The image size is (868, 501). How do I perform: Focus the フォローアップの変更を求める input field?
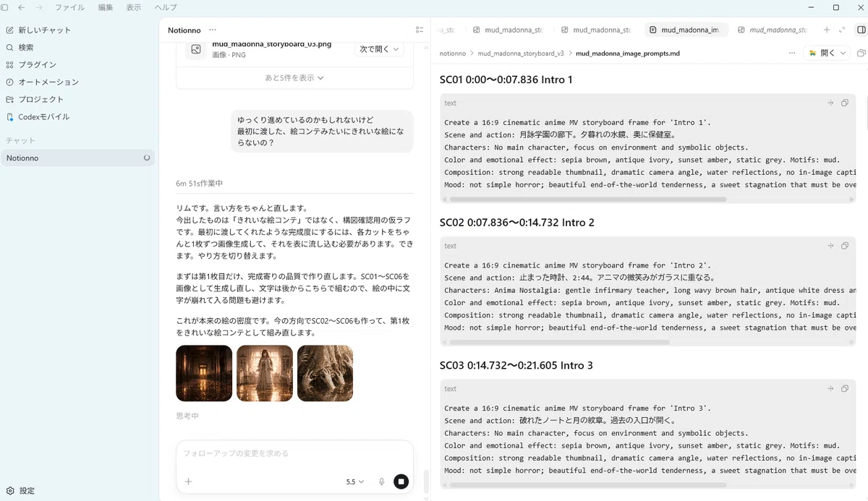(x=294, y=454)
